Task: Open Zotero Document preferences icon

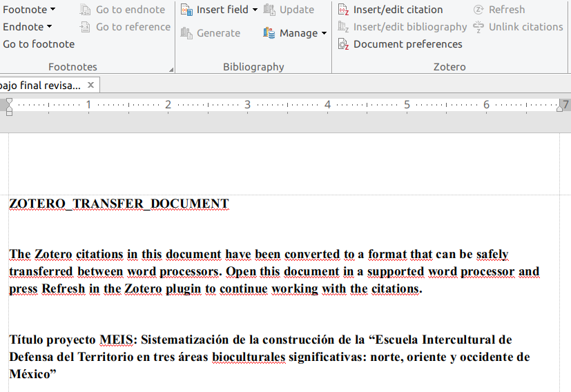Action: pos(343,44)
